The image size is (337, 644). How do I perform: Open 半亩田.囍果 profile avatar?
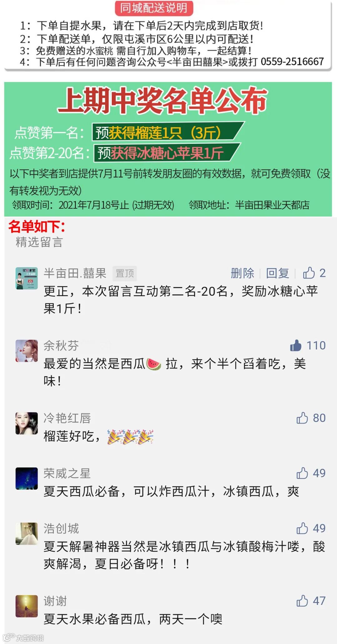(27, 278)
